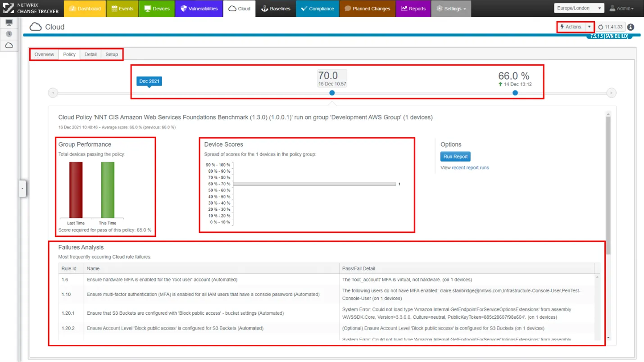The image size is (644, 362).
Task: Click the Device Scores heading
Action: click(x=223, y=145)
